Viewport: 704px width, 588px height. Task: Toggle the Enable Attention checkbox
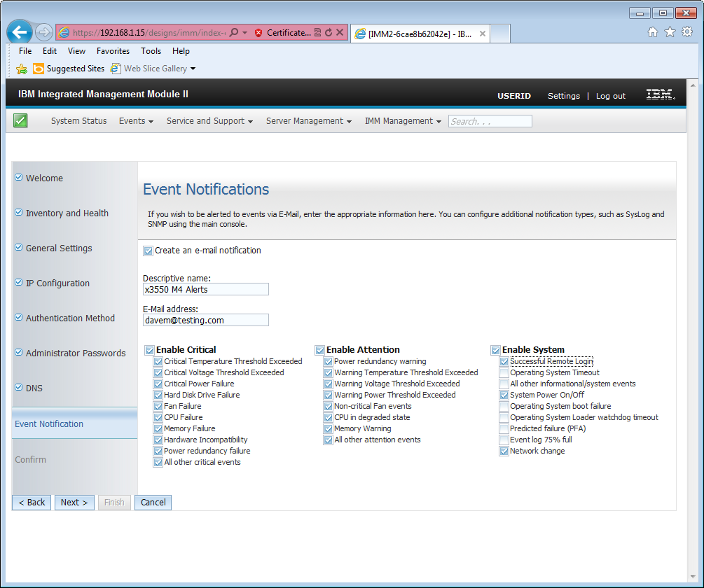[319, 350]
